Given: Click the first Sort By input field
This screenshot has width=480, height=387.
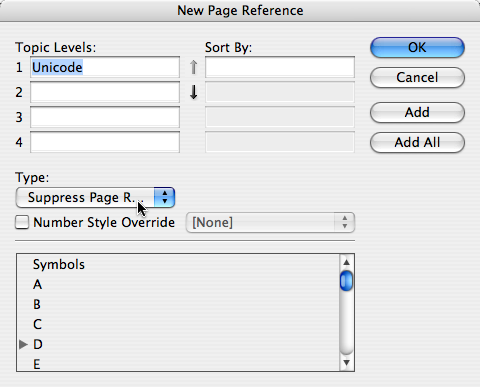Looking at the screenshot, I should (280, 67).
